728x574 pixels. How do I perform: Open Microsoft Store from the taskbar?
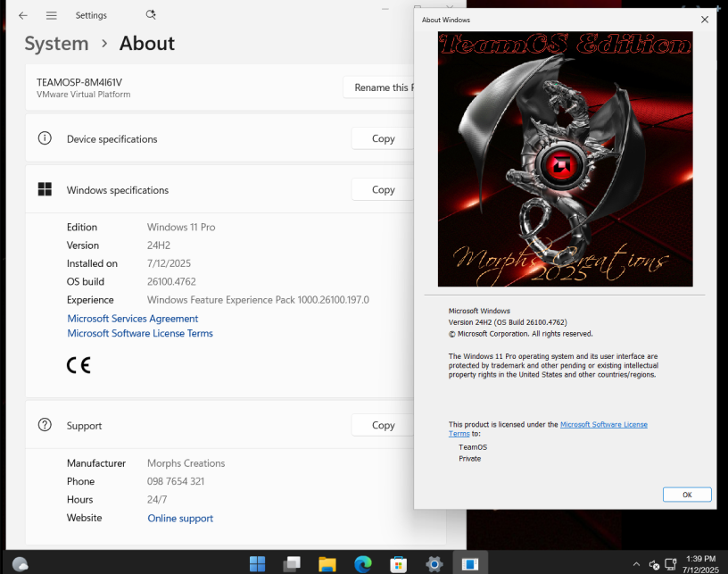pos(399,564)
